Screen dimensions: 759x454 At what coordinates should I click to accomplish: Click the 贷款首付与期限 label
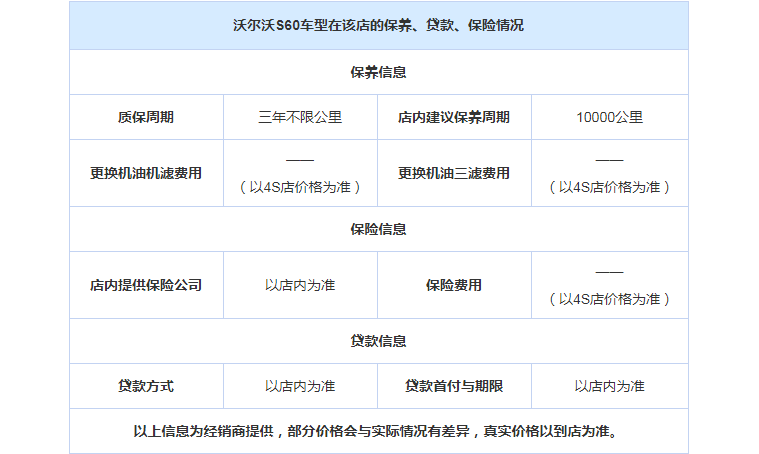454,386
